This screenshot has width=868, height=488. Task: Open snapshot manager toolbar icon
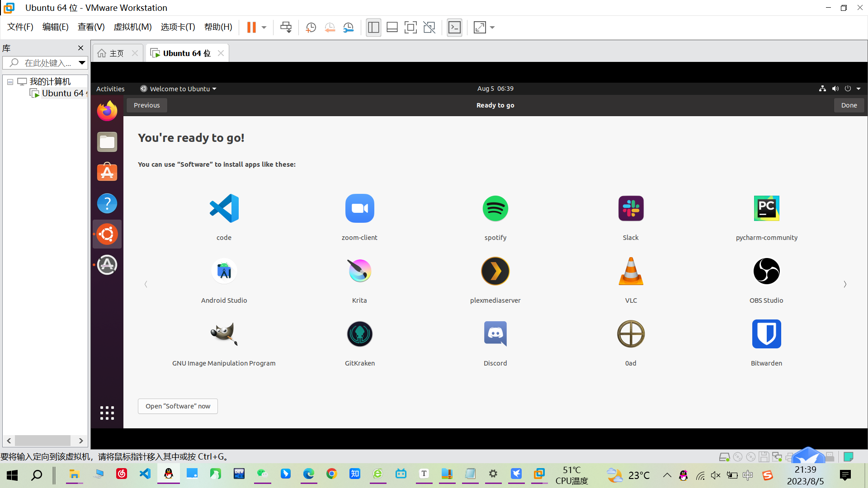(x=348, y=28)
